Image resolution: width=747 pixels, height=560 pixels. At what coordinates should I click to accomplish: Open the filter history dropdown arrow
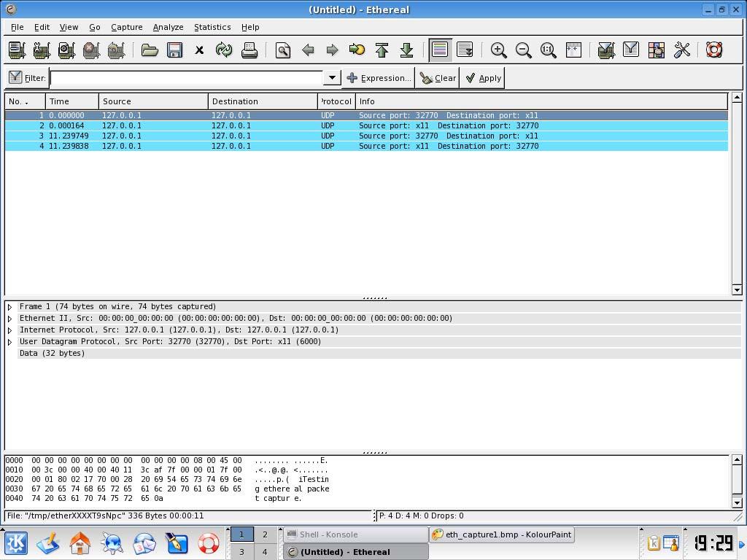[332, 77]
